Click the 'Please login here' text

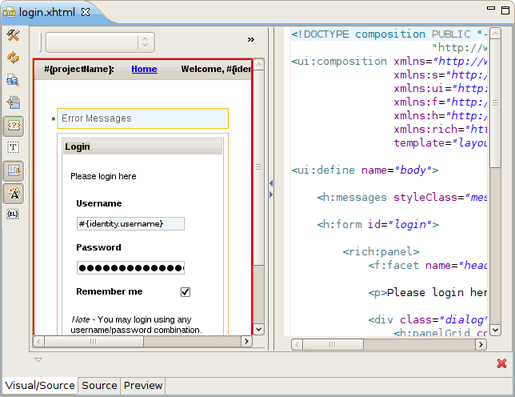103,176
